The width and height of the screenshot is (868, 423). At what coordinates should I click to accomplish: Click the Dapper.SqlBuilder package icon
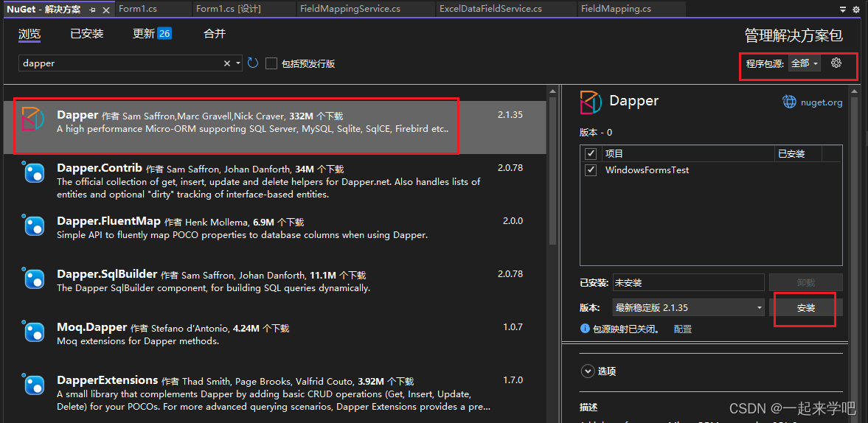point(35,279)
